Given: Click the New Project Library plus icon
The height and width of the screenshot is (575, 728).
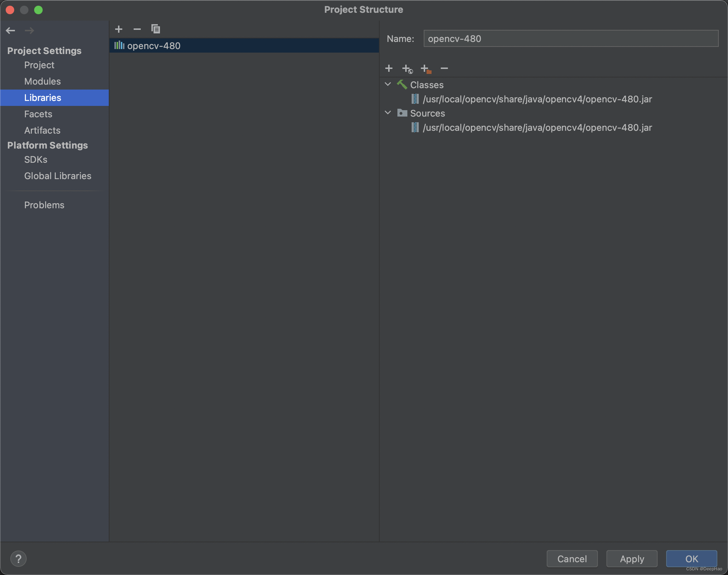Looking at the screenshot, I should [x=119, y=29].
